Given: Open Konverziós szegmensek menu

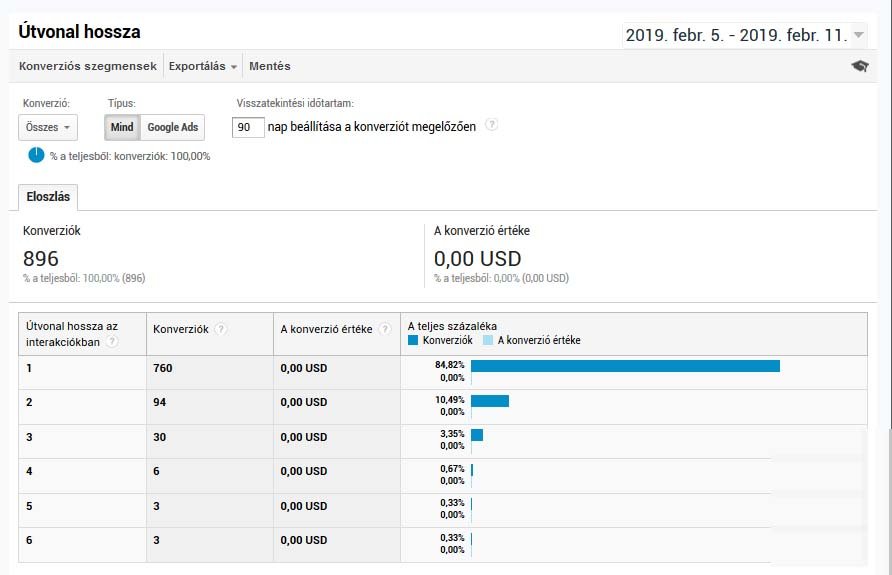Looking at the screenshot, I should [x=88, y=66].
